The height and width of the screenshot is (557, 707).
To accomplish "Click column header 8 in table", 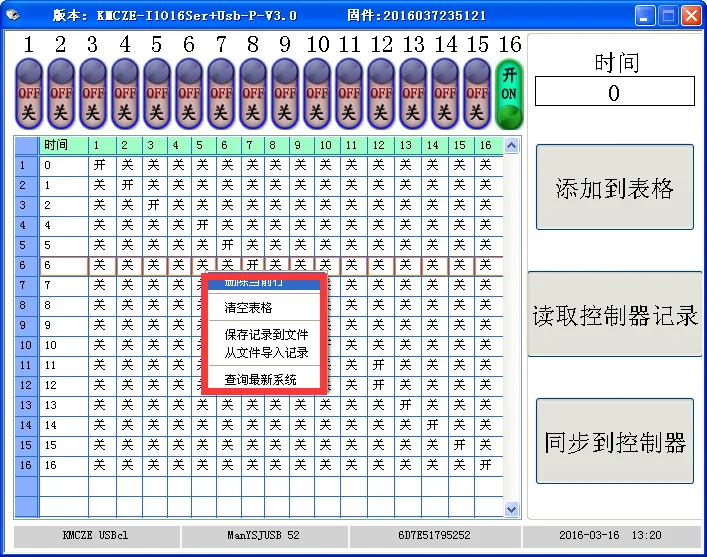I will 277,146.
